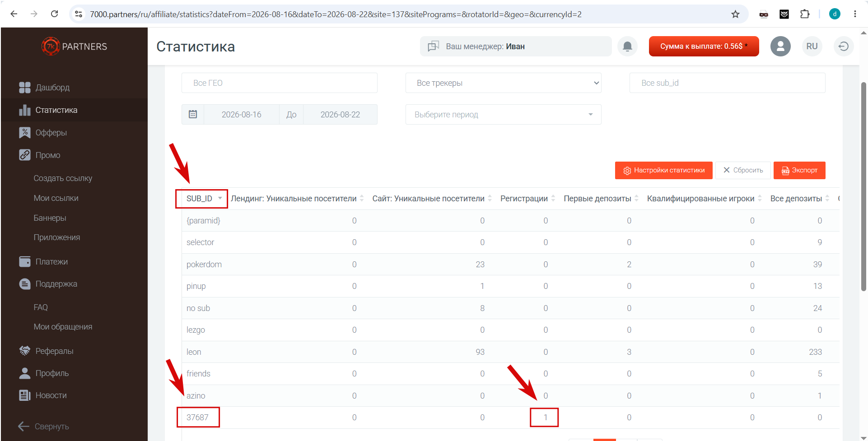Click the browser back arrow

click(x=14, y=14)
